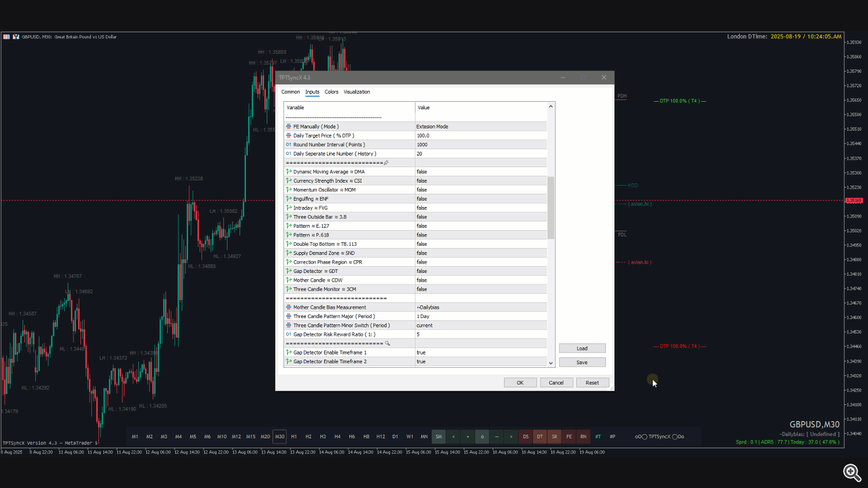Click the inputs list vertical scrollbar thumb

(551, 208)
